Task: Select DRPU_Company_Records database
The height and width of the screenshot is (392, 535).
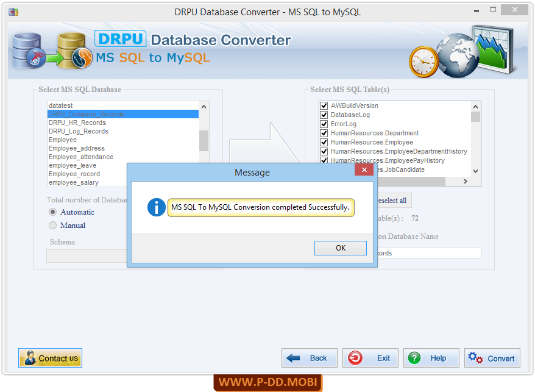Action: (x=123, y=114)
